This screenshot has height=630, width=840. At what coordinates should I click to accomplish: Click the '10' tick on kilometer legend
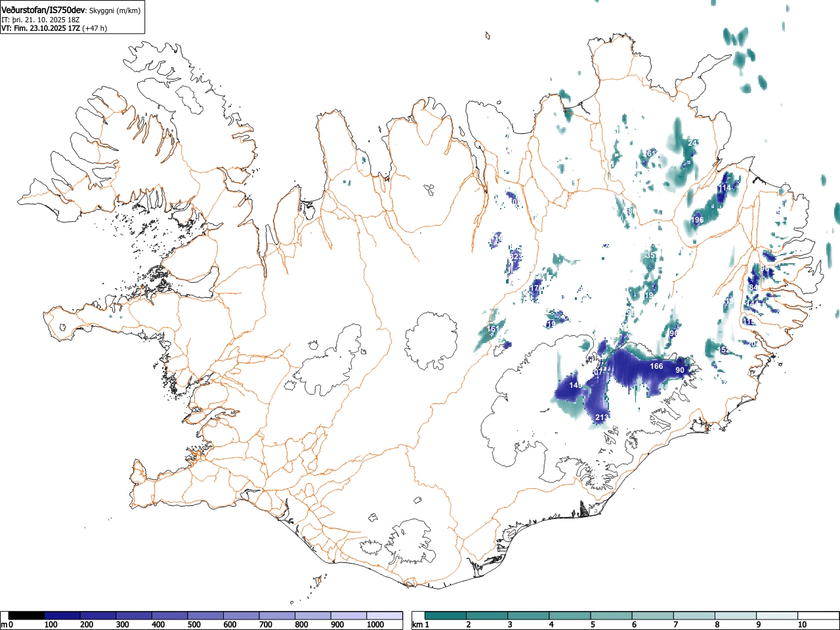802,625
